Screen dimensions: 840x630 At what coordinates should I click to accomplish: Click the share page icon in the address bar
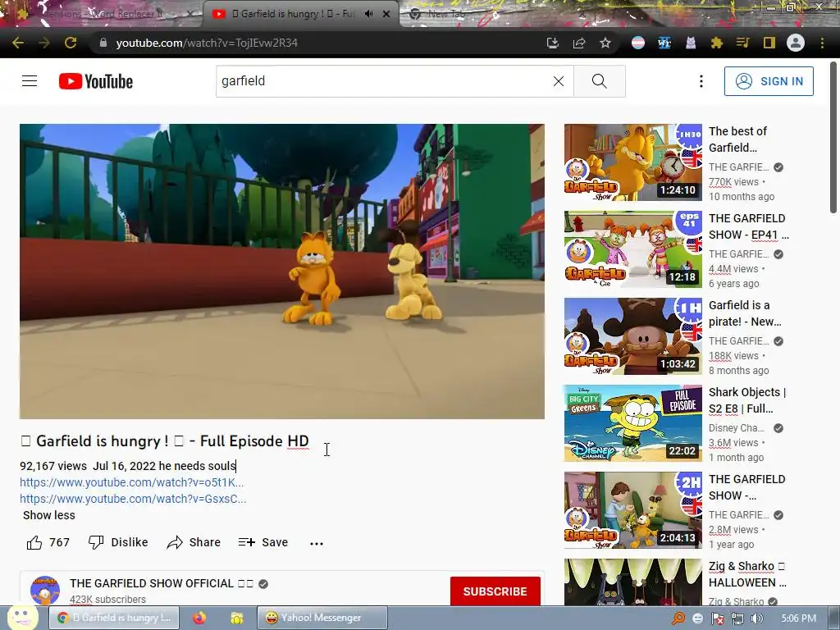579,43
